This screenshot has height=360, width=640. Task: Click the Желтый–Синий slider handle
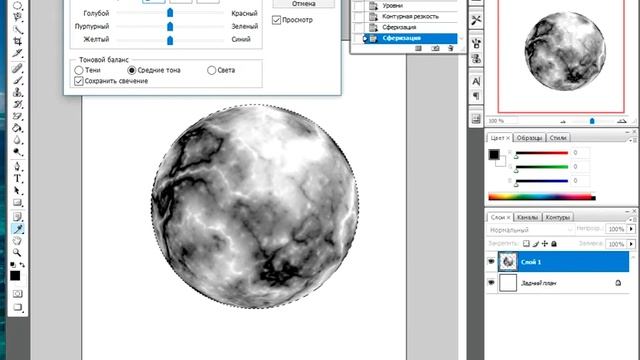170,40
